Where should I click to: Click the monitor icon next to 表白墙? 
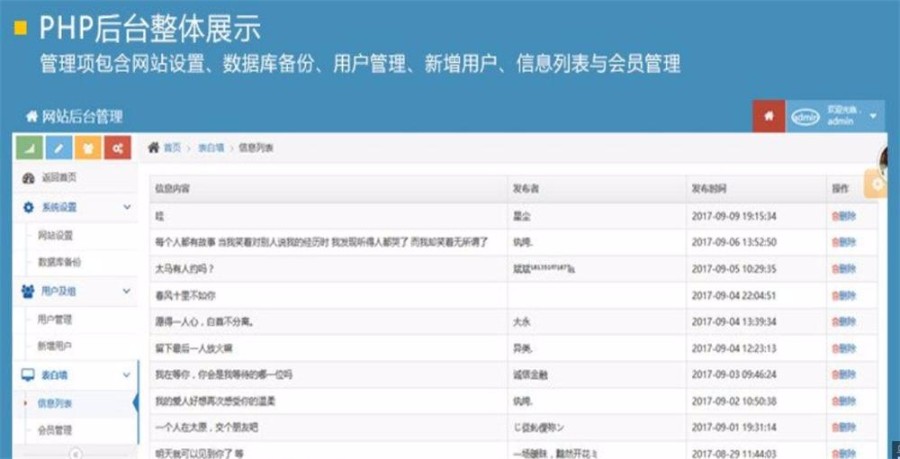tap(28, 376)
